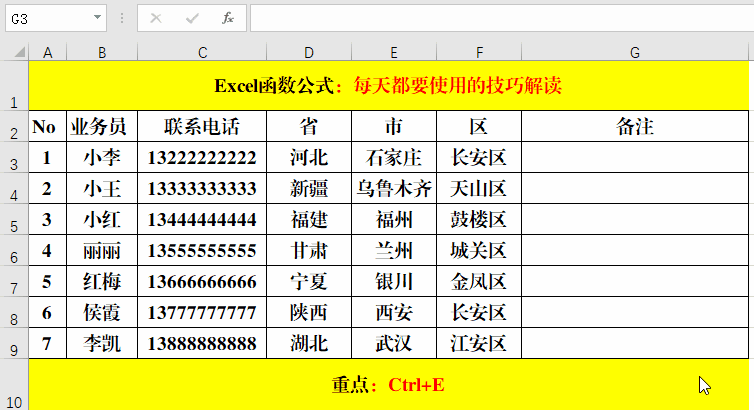
Task: Expand the Name Box dropdown arrow
Action: 97,18
